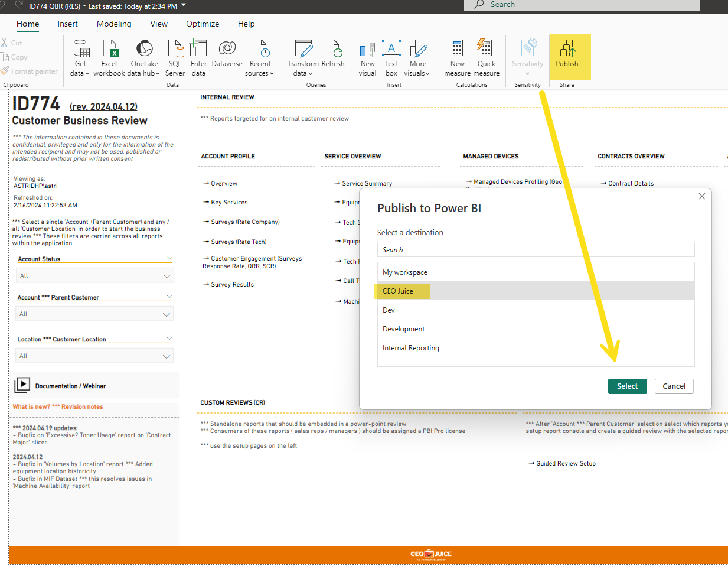Open Key Services report link

coord(226,202)
